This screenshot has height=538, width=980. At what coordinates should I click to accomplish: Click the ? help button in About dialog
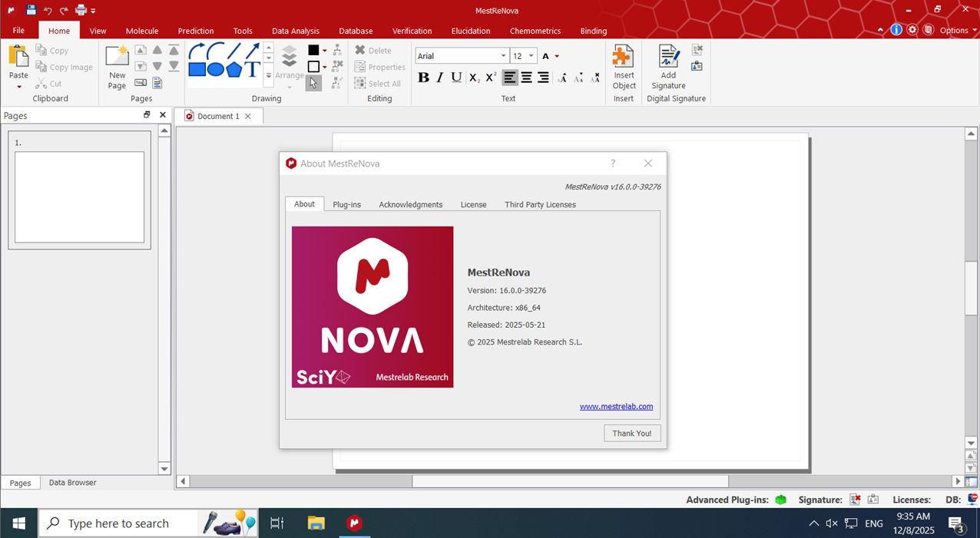coord(613,163)
